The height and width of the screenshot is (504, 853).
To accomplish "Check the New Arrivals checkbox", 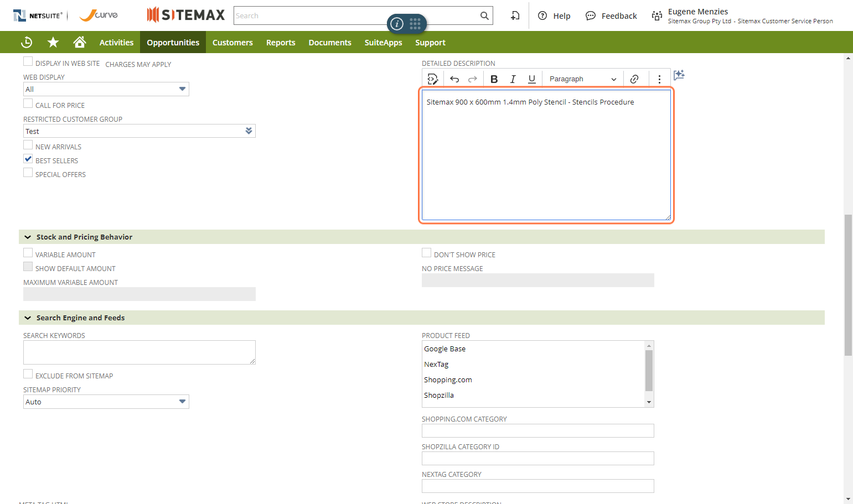I will click(28, 145).
